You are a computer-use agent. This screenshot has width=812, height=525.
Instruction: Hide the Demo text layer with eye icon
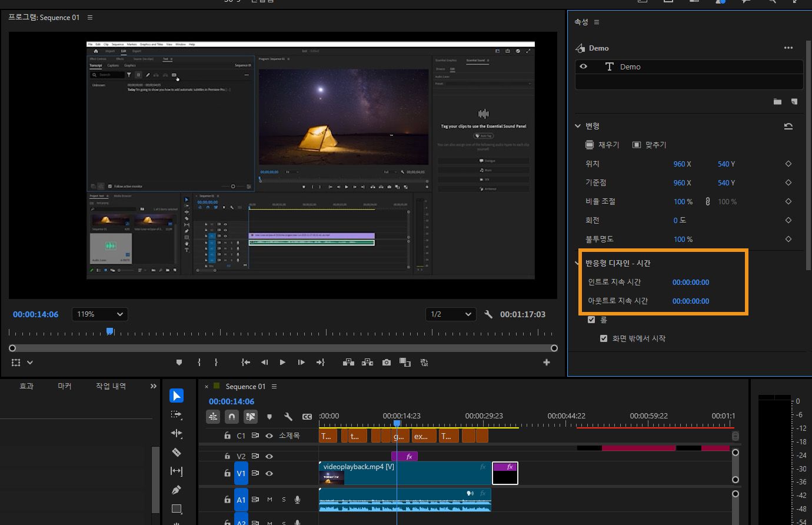[584, 67]
